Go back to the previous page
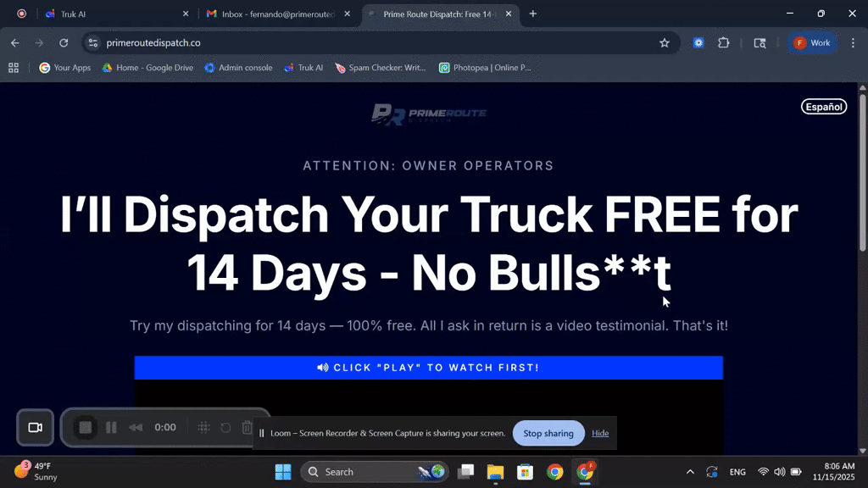Viewport: 868px width, 488px height. [15, 42]
